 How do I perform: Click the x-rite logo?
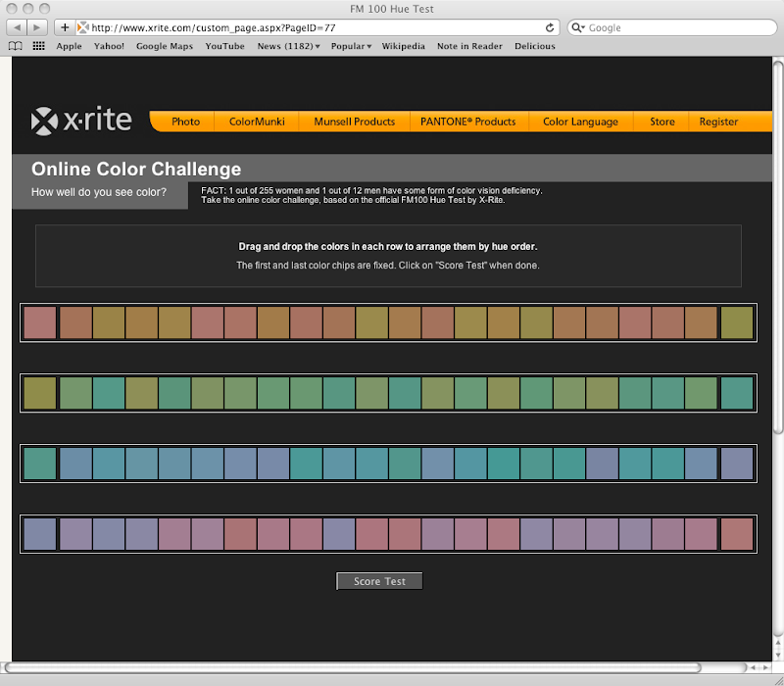point(81,120)
